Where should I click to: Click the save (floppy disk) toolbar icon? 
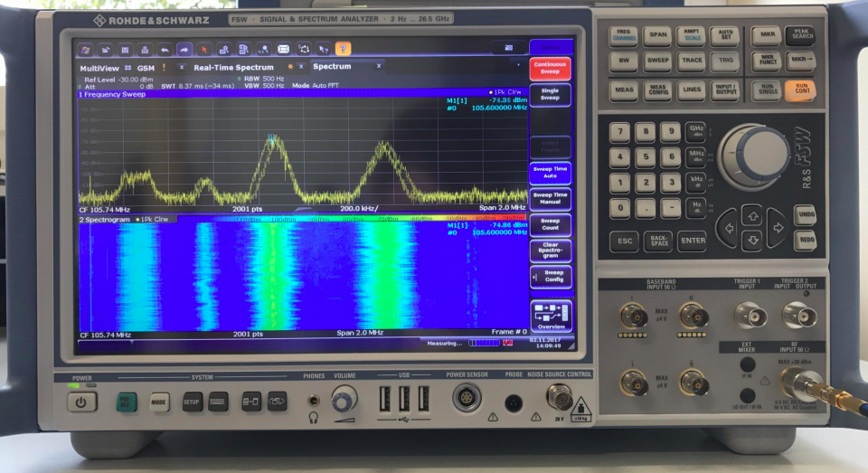(125, 49)
